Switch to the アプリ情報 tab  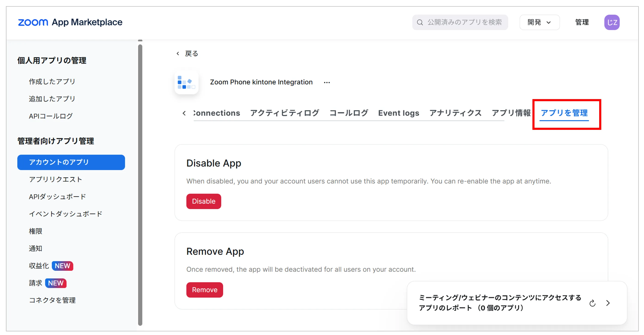[x=511, y=113]
